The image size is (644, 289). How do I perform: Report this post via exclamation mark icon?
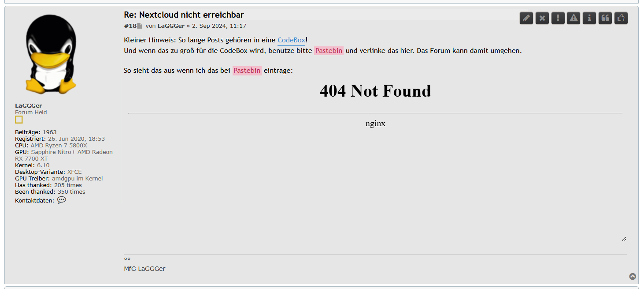point(558,18)
